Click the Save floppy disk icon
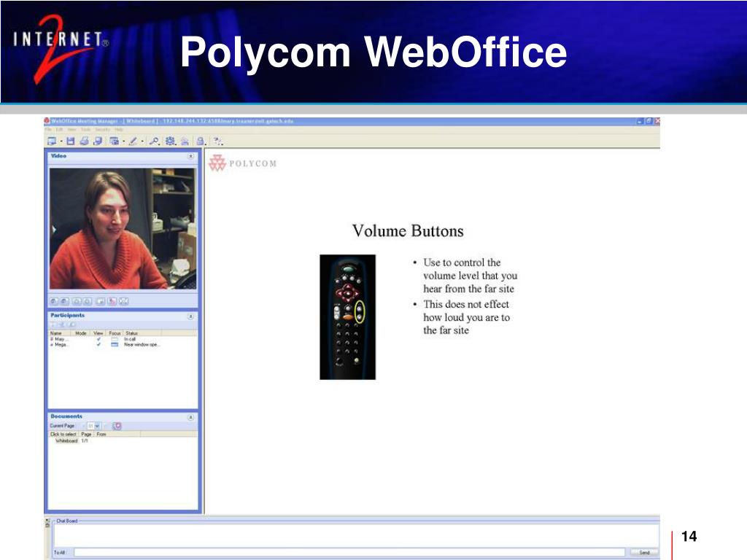 pos(71,141)
